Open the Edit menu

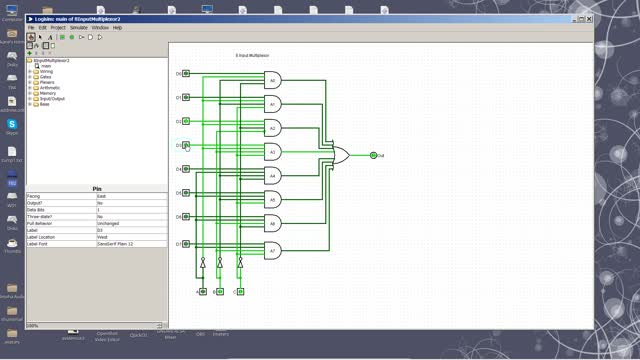pos(42,28)
